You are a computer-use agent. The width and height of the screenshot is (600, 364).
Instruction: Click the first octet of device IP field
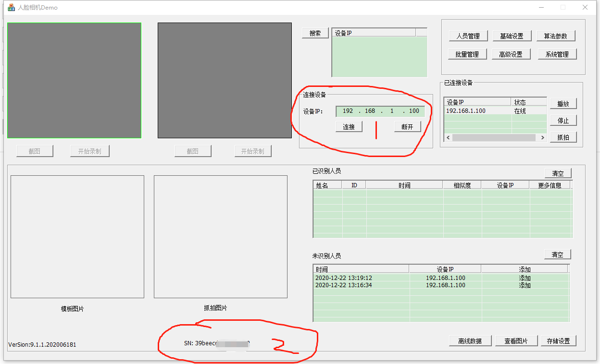pos(348,111)
